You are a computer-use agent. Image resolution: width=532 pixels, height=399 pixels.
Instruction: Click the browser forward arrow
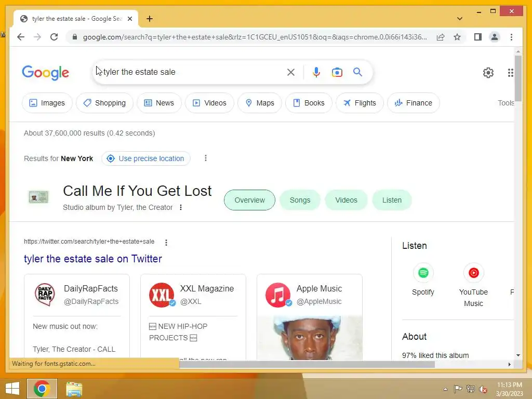(x=37, y=37)
